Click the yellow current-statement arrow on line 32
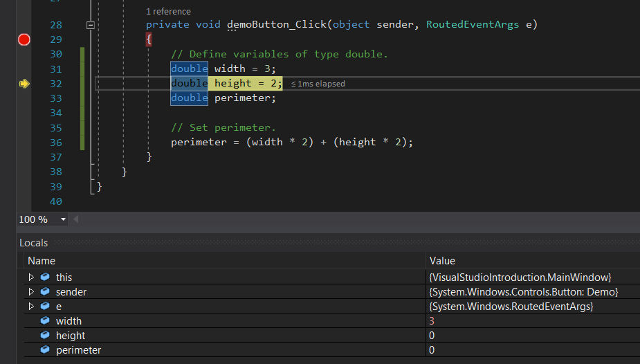640x364 pixels. [x=24, y=84]
